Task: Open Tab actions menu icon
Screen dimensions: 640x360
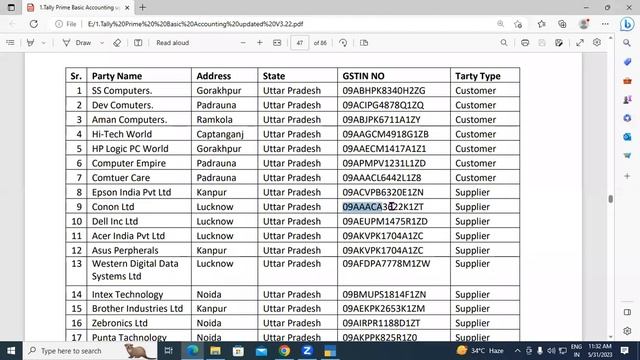Action: [x=11, y=7]
